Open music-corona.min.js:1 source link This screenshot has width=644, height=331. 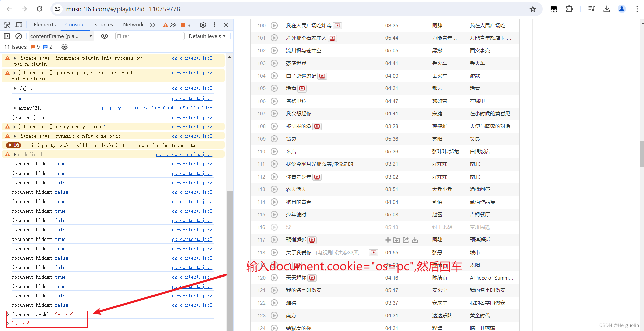pyautogui.click(x=184, y=154)
